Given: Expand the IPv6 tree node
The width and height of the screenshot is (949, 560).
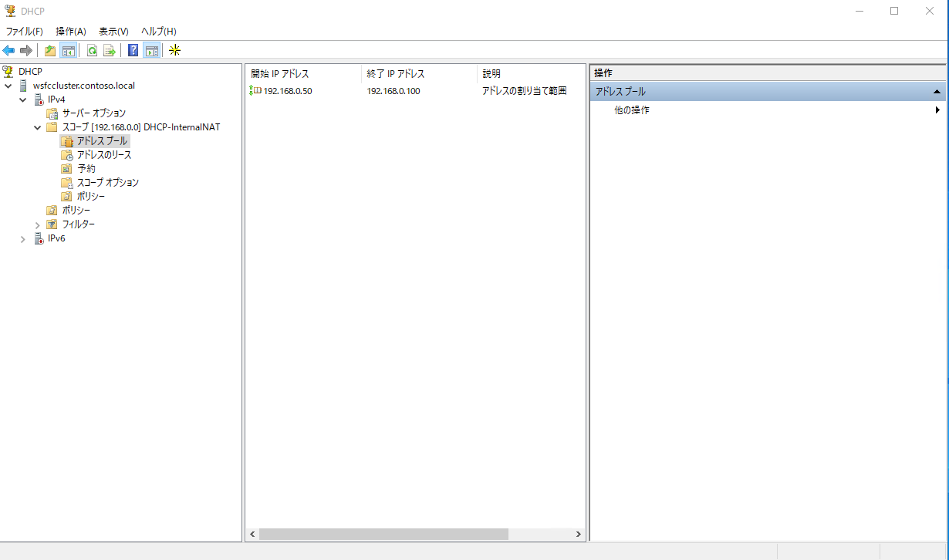Looking at the screenshot, I should point(23,238).
